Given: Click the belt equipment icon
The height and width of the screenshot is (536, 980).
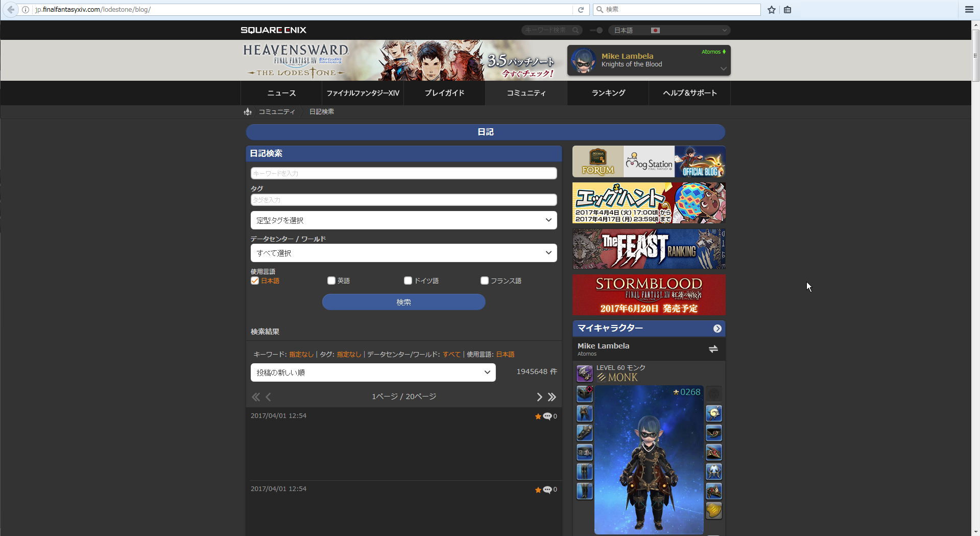Looking at the screenshot, I should pos(585,452).
